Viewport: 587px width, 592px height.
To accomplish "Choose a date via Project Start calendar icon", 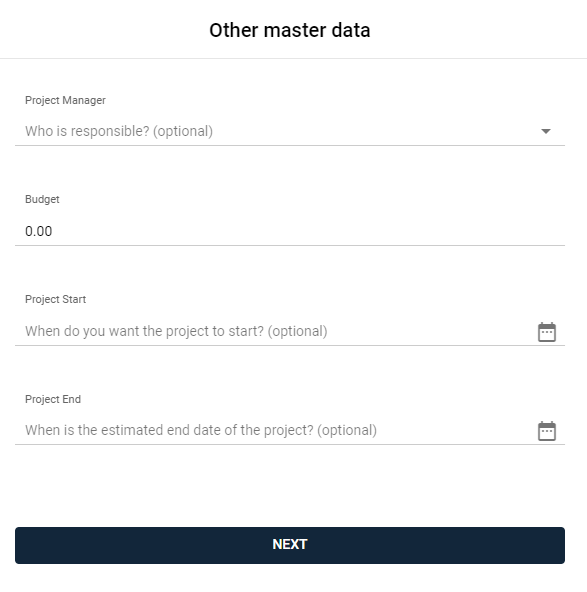I will click(546, 332).
